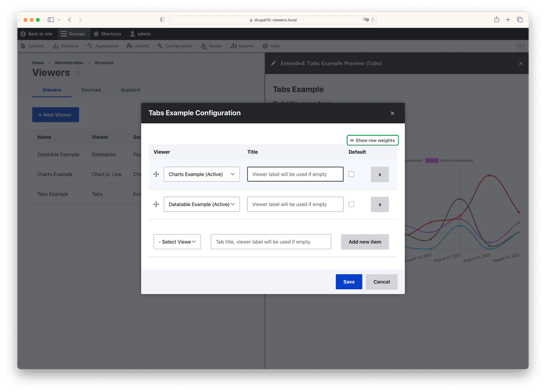Reload the page with the refresh icon

tap(373, 20)
